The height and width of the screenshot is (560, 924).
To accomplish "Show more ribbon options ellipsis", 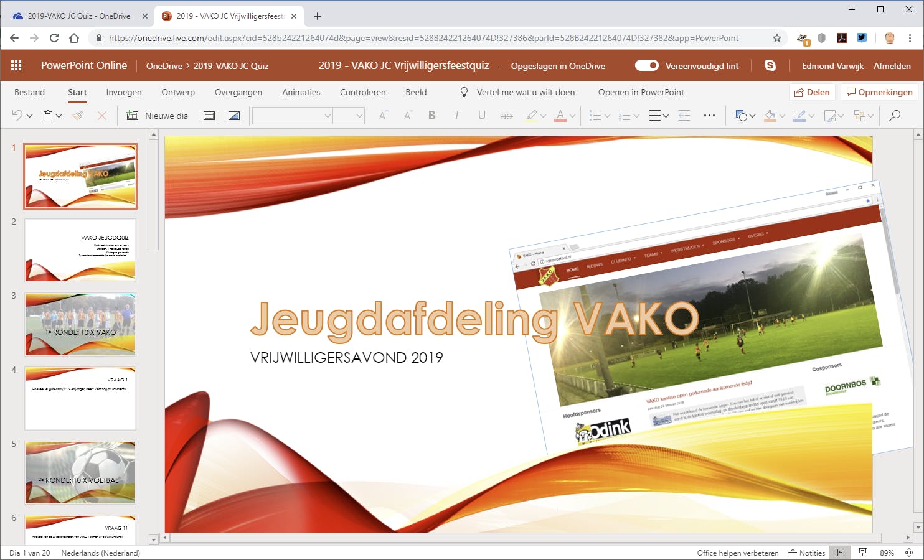I will point(709,116).
